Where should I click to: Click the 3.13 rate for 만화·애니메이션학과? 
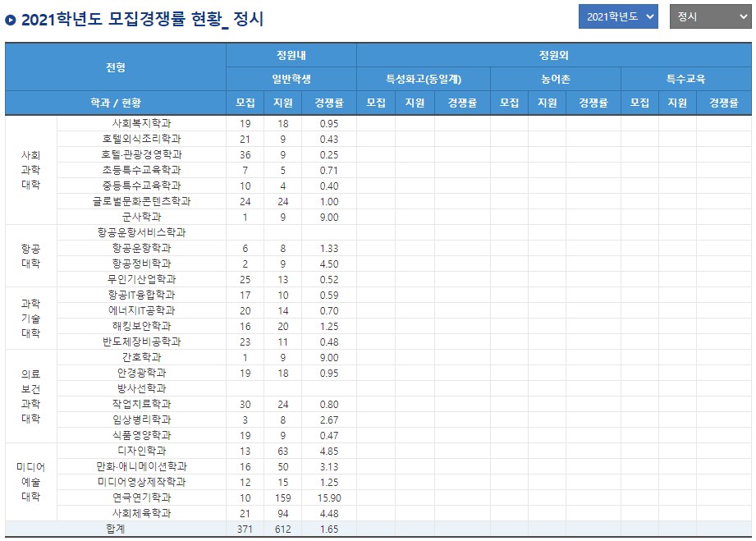click(329, 467)
